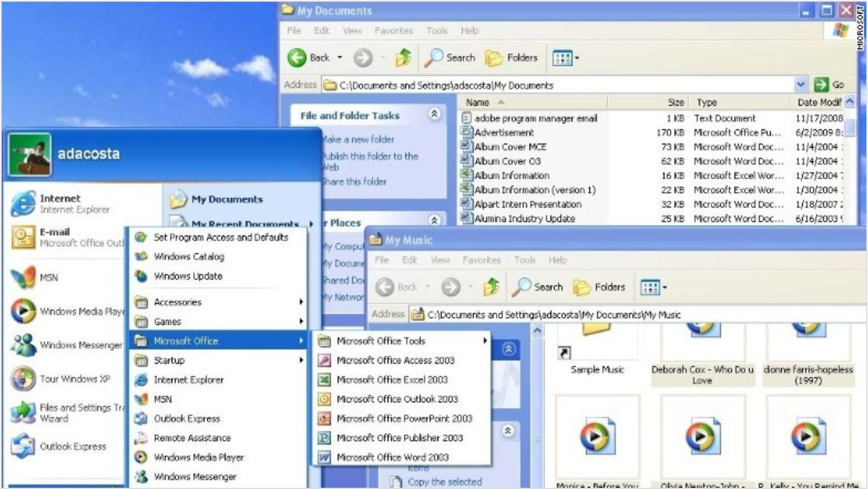
Task: Open the Favorites menu in My Documents
Action: [x=393, y=30]
